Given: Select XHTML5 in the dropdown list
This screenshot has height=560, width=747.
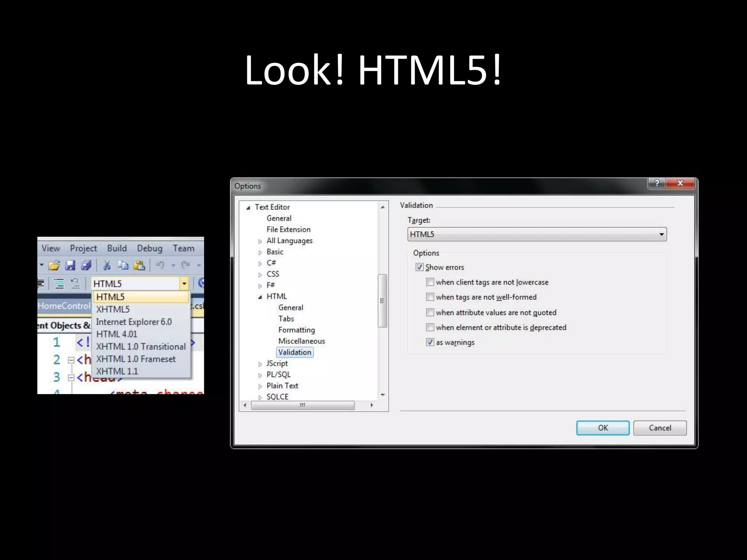Looking at the screenshot, I should pyautogui.click(x=142, y=309).
